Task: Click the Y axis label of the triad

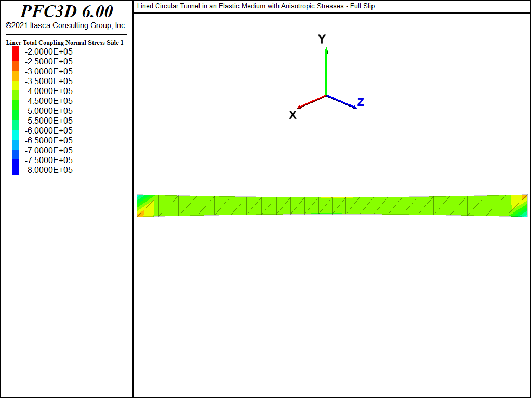Action: click(322, 39)
